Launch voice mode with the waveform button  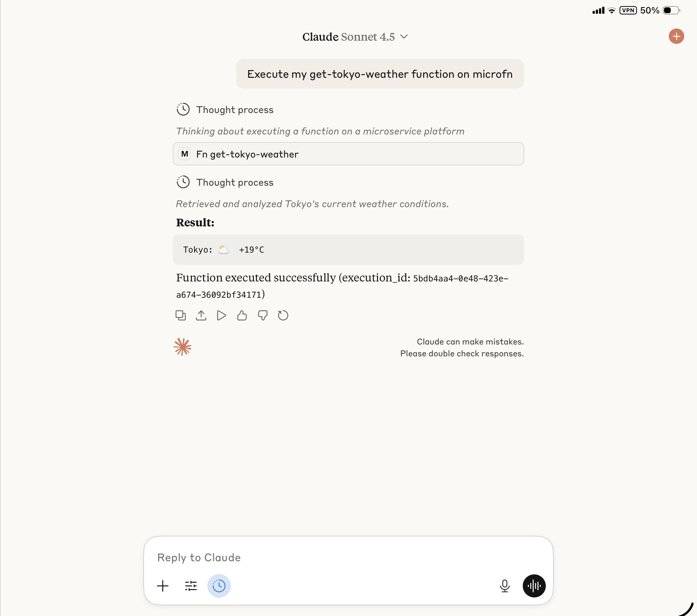534,586
